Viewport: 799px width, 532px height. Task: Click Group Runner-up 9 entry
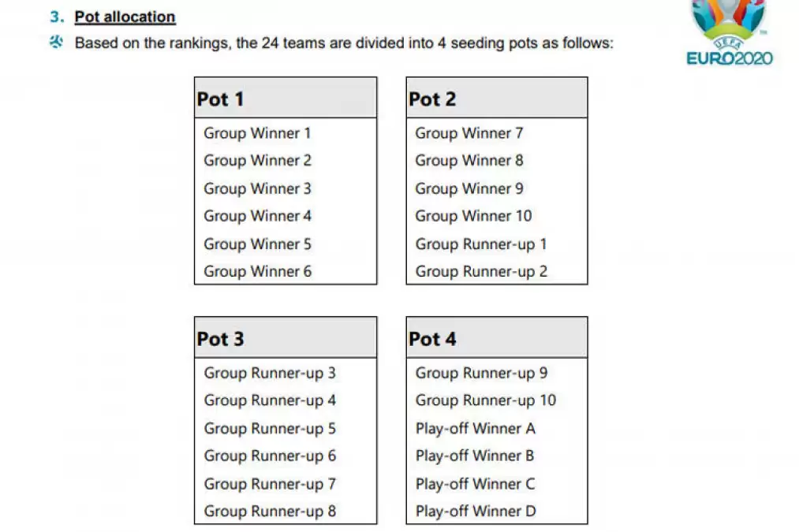click(x=481, y=373)
